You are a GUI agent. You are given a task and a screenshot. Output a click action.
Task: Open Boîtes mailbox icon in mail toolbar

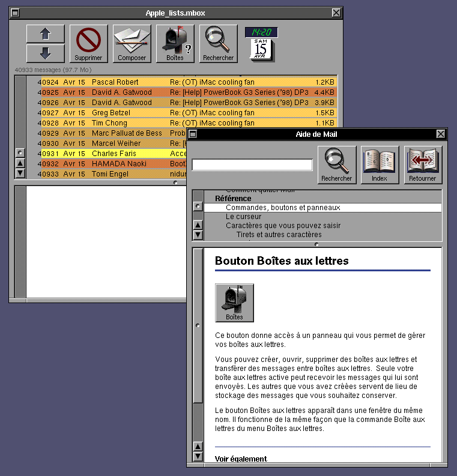tap(175, 44)
